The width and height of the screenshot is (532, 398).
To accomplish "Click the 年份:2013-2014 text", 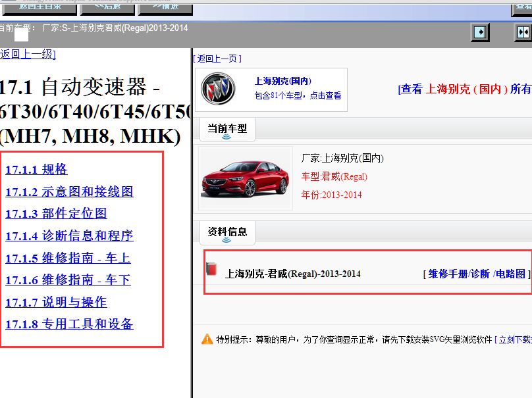I will coord(331,195).
